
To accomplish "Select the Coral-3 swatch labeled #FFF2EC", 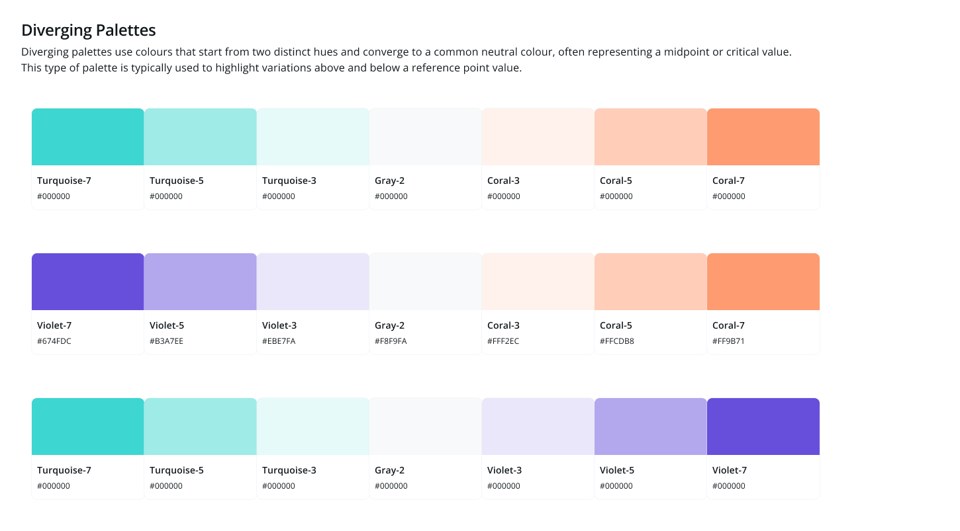I will point(538,281).
